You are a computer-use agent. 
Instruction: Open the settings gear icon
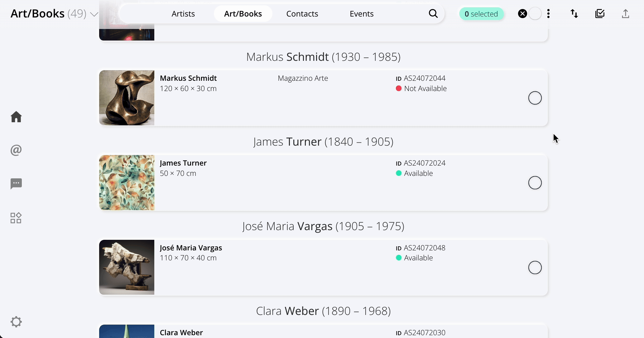point(16,322)
